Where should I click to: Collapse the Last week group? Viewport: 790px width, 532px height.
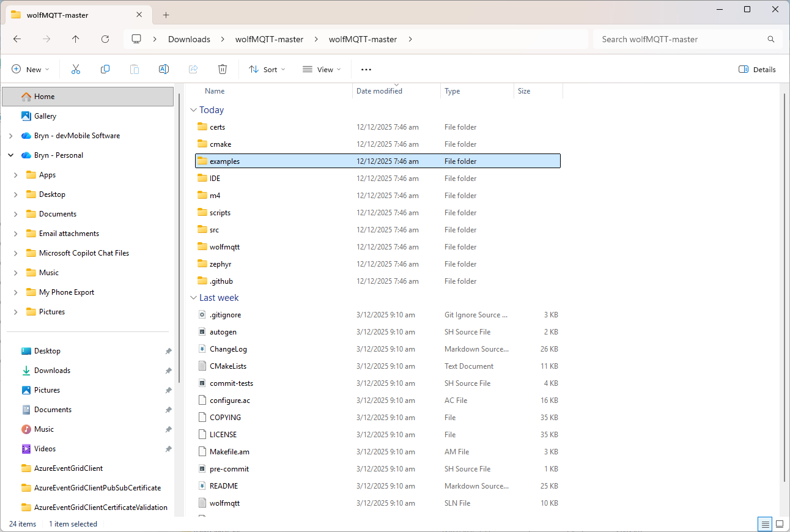(x=193, y=298)
